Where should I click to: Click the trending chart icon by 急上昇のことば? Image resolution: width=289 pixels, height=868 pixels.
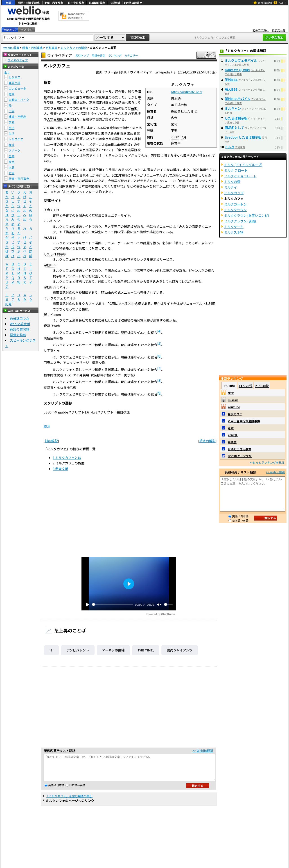pyautogui.click(x=49, y=630)
